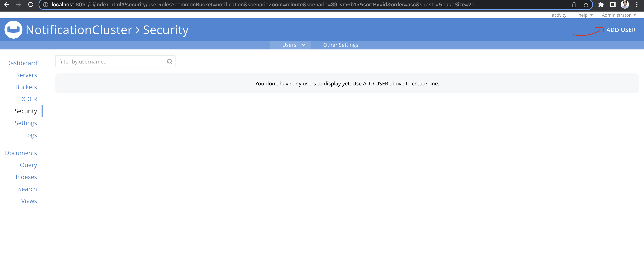Image resolution: width=644 pixels, height=254 pixels.
Task: Open the activity link
Action: (x=559, y=15)
